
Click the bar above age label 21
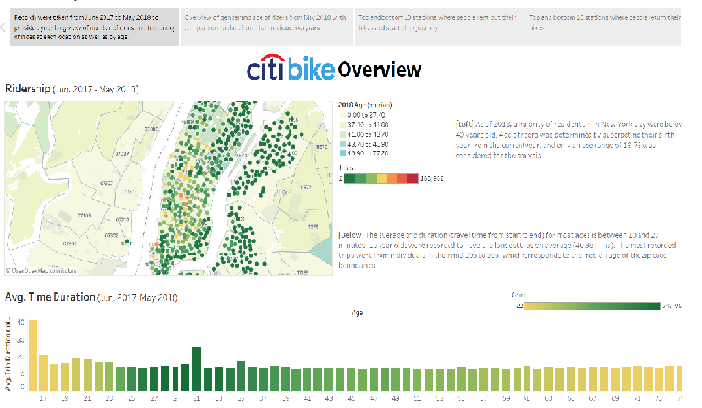tap(87, 375)
